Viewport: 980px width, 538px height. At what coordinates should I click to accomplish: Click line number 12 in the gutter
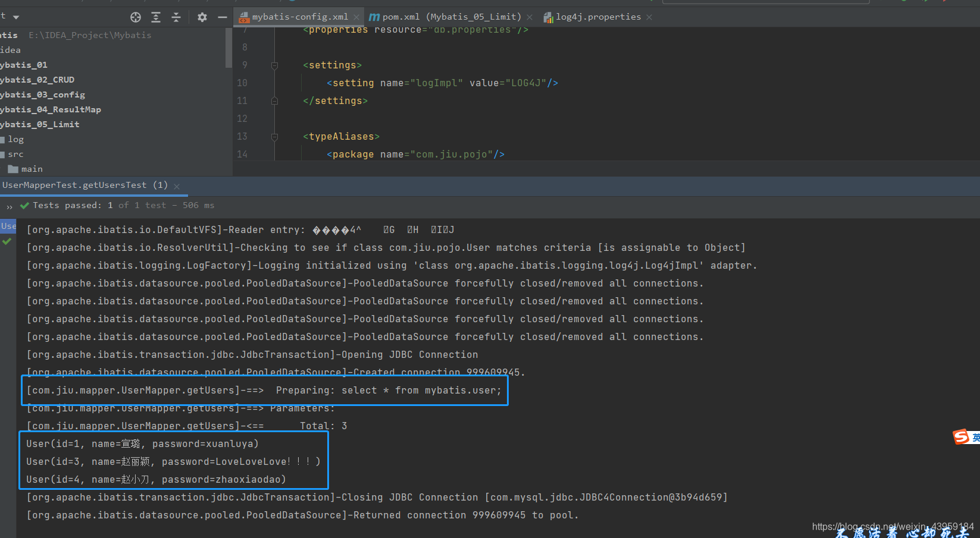pos(242,119)
